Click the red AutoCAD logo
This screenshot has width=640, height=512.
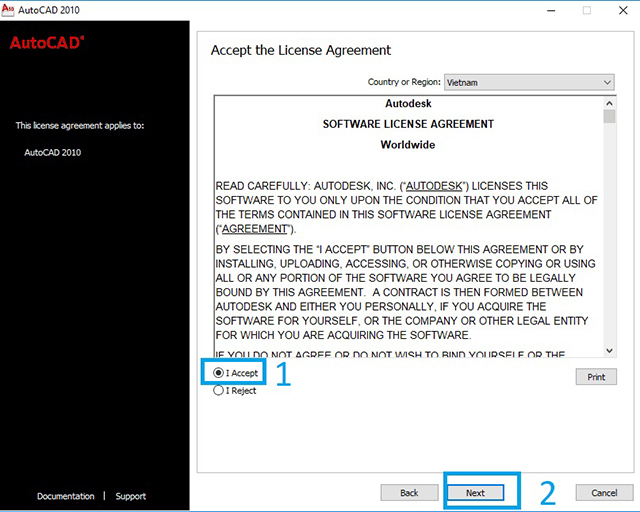coord(47,43)
